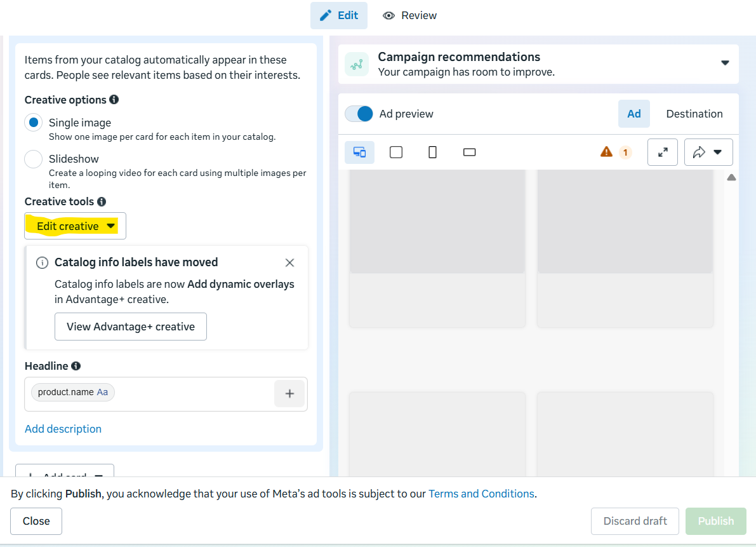Switch preview to square feed format icon

coord(396,152)
